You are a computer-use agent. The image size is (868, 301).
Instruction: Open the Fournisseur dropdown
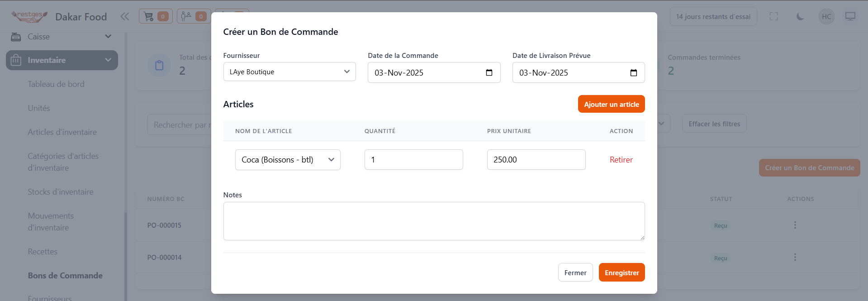point(289,72)
